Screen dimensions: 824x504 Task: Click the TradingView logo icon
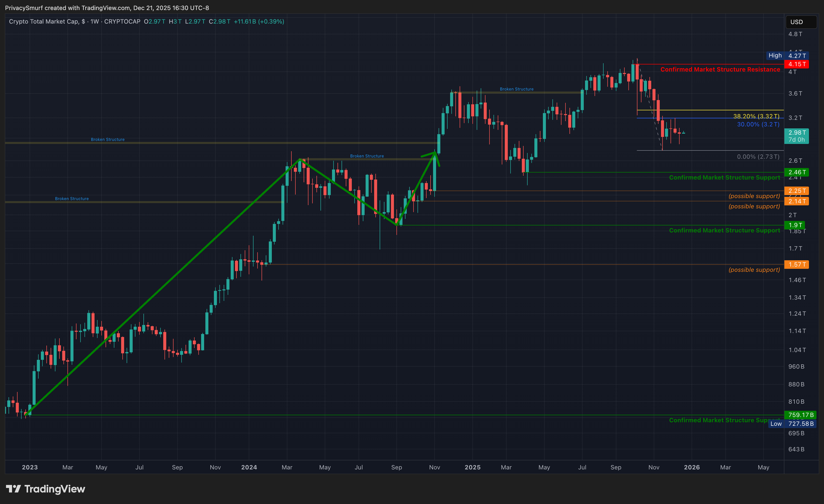[x=13, y=489]
